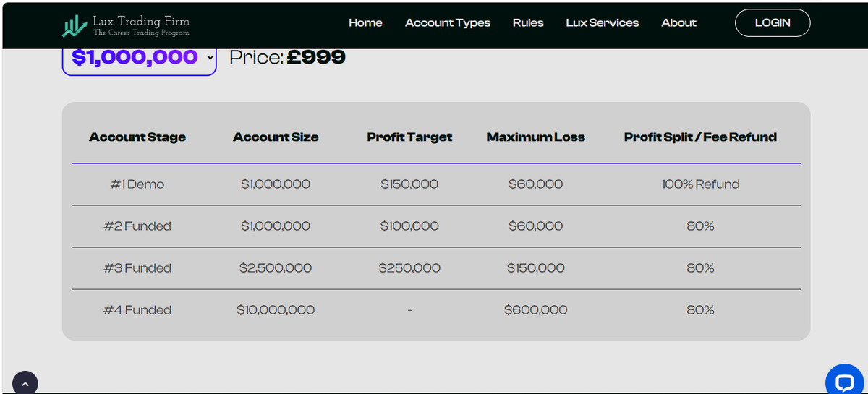Click the $10,000,000 account size cell
Screen dimensions: 868x394
point(276,310)
